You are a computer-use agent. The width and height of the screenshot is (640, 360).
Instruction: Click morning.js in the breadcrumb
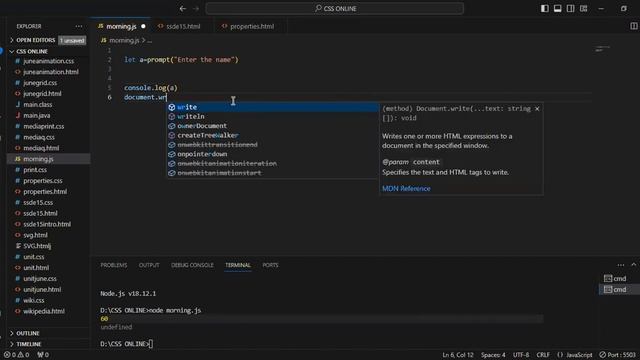(124, 40)
